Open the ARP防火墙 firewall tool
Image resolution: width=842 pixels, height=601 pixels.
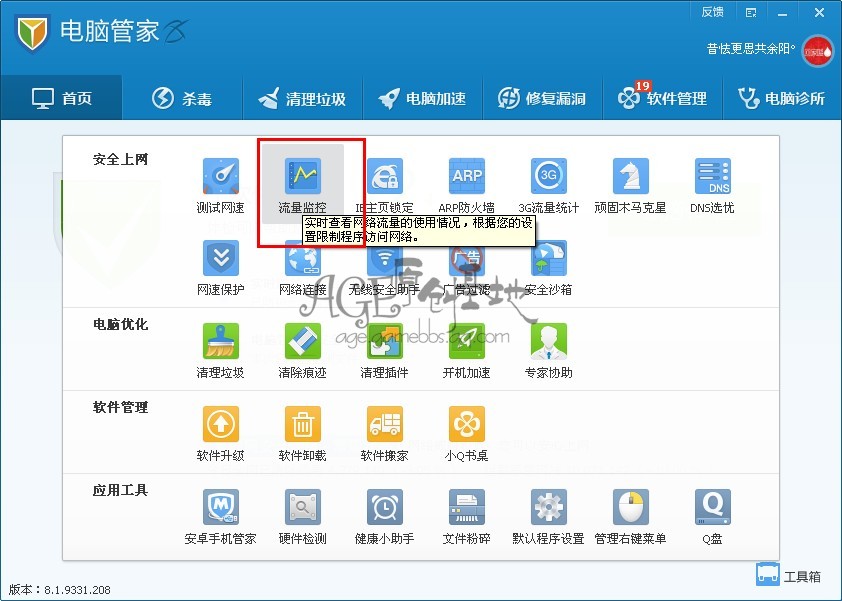(x=467, y=186)
